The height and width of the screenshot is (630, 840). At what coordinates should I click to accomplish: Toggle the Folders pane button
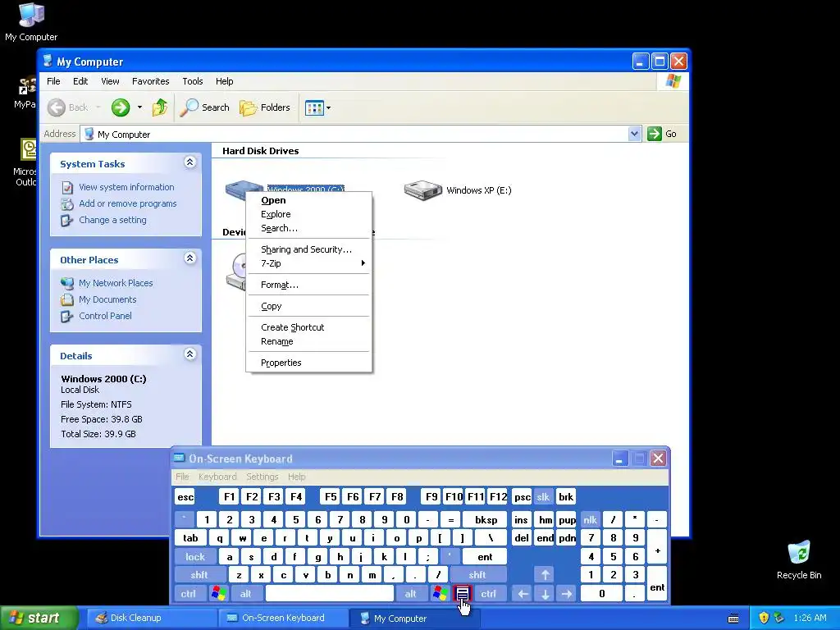pyautogui.click(x=265, y=107)
